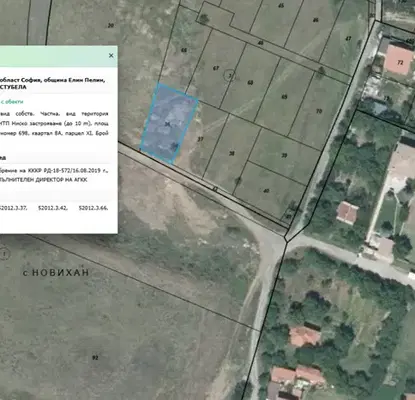Click circled district marker 3
The height and width of the screenshot is (400, 415).
click(x=229, y=76)
